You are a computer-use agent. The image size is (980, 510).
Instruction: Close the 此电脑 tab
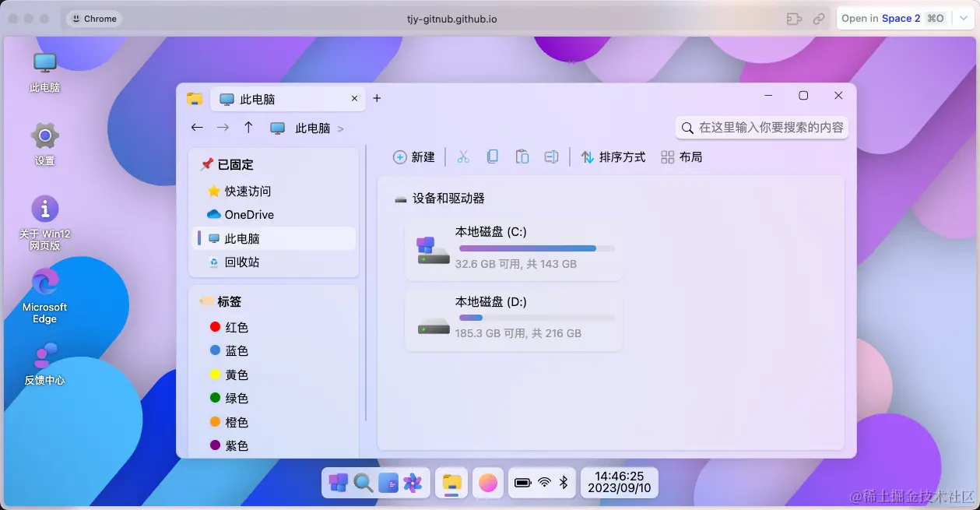(354, 99)
